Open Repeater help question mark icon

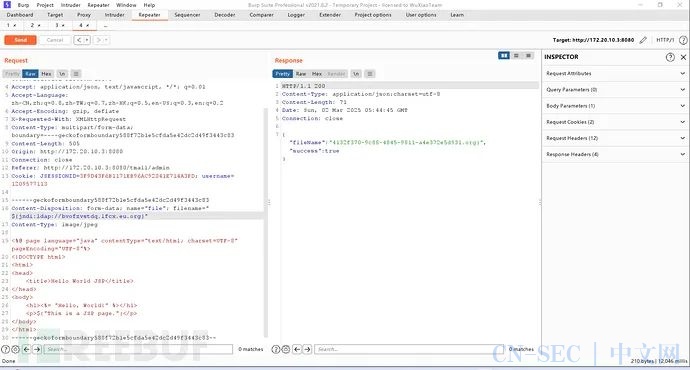pyautogui.click(x=683, y=40)
